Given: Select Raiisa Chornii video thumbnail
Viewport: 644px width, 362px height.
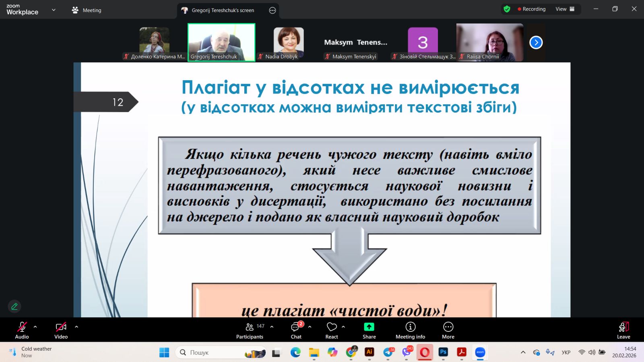Looking at the screenshot, I should pyautogui.click(x=489, y=42).
